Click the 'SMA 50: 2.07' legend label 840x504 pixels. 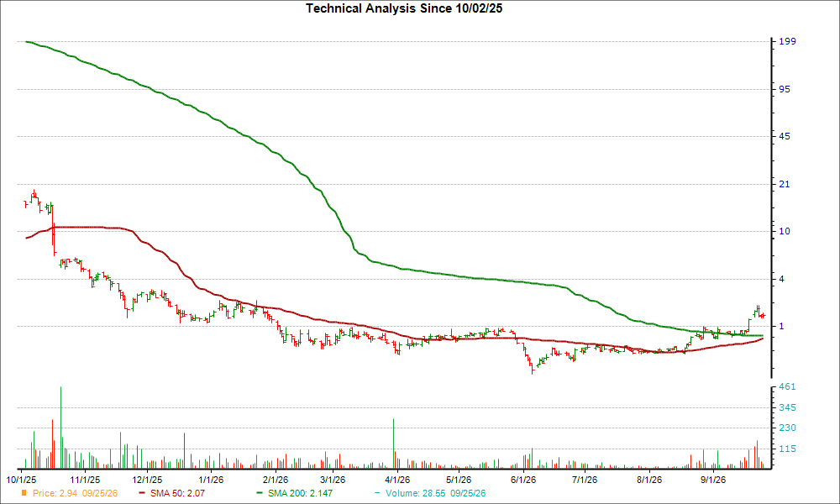177,493
